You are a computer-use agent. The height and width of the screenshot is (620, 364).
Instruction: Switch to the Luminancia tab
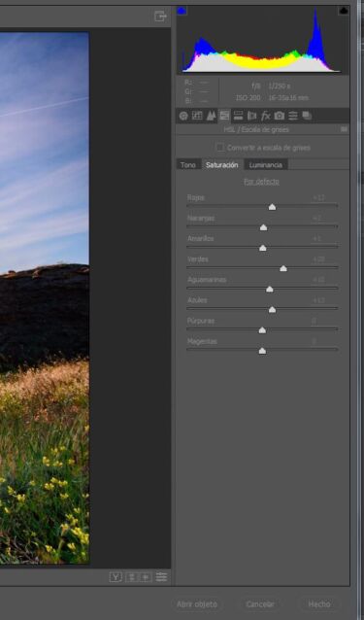tap(266, 165)
